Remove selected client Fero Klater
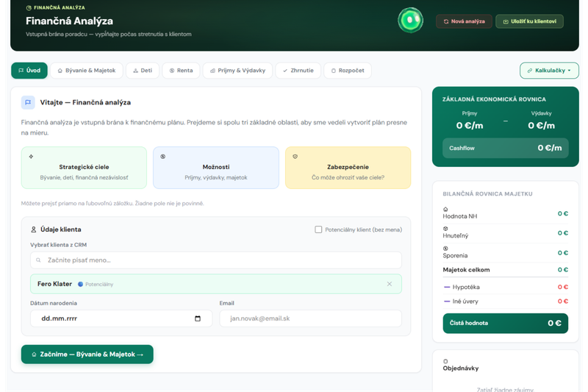Screen dimensions: 588x392 pyautogui.click(x=390, y=284)
